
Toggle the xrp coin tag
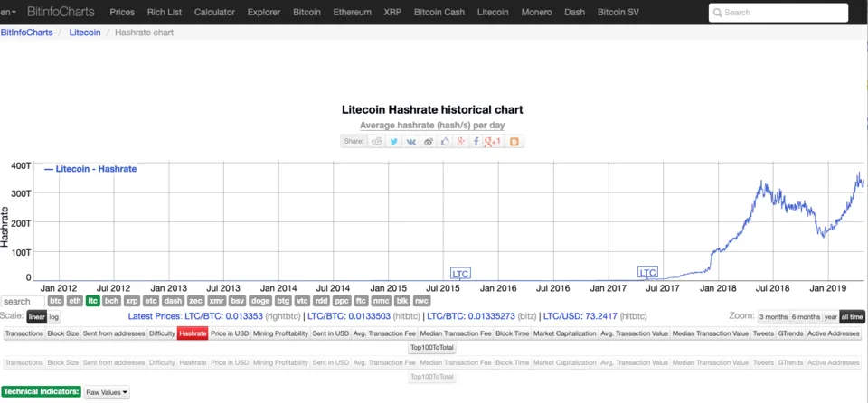pyautogui.click(x=131, y=301)
